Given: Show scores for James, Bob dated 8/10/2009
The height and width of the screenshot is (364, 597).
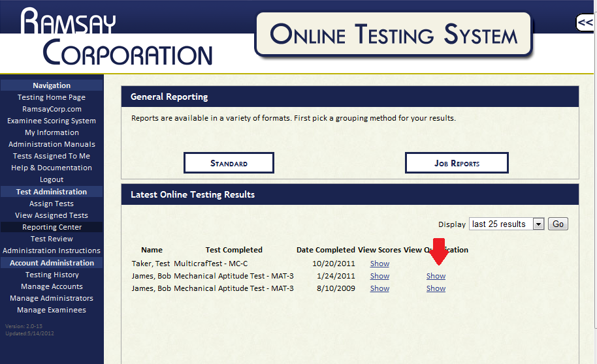Looking at the screenshot, I should (379, 288).
